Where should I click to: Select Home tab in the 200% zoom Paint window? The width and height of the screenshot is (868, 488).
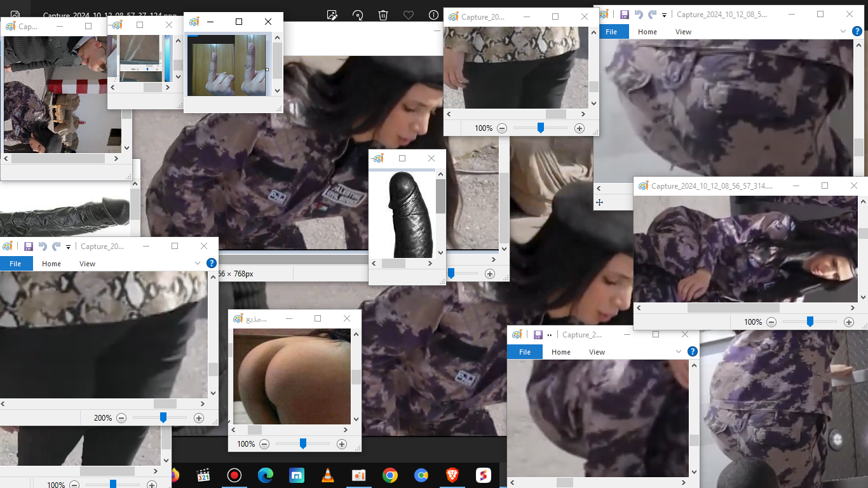(x=51, y=264)
